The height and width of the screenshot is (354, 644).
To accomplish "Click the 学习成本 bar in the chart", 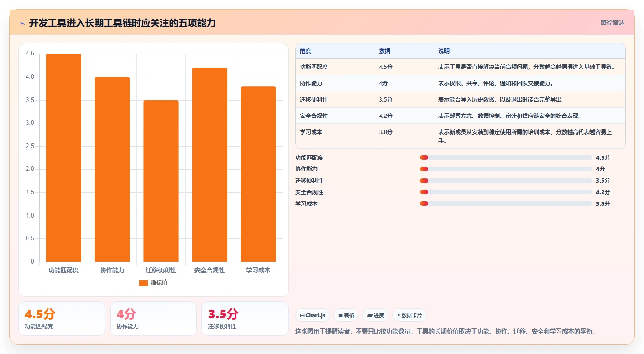I will tap(258, 174).
